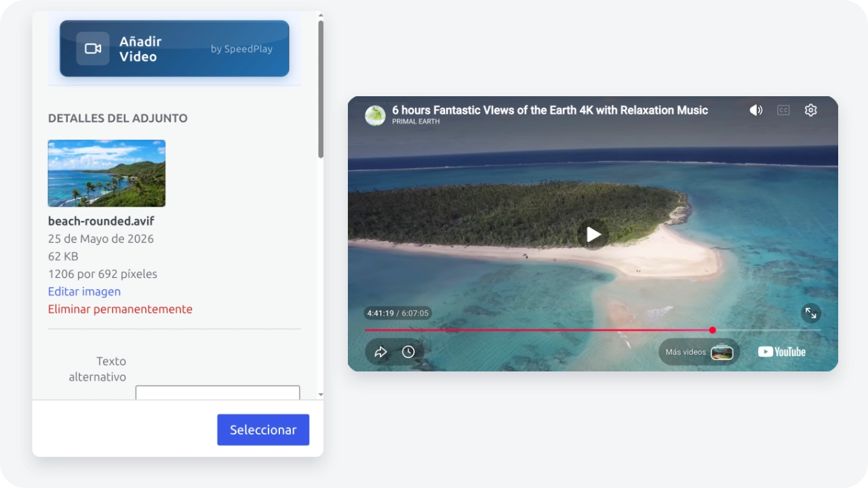Click the 25 de Mayo de 2026 date

click(101, 239)
